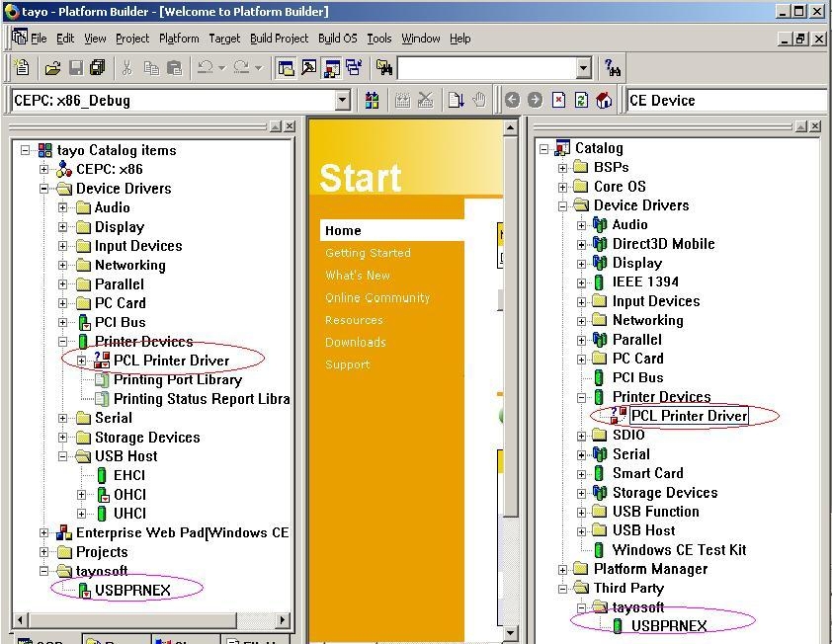
Task: Expand the BSPs node in Catalog
Action: coord(563,167)
